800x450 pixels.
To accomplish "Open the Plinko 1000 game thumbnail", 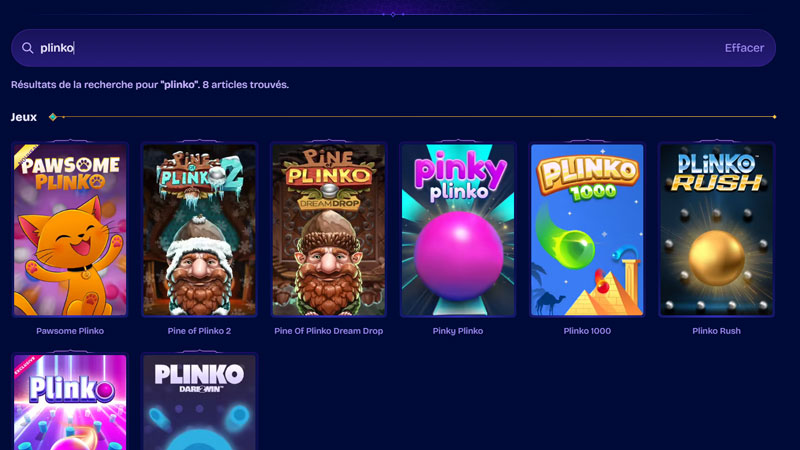I will tap(587, 230).
